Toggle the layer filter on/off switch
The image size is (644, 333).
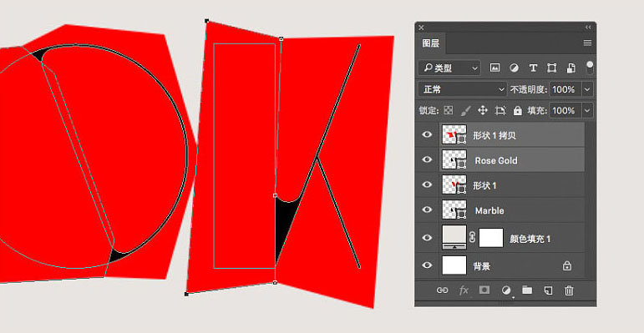click(590, 68)
